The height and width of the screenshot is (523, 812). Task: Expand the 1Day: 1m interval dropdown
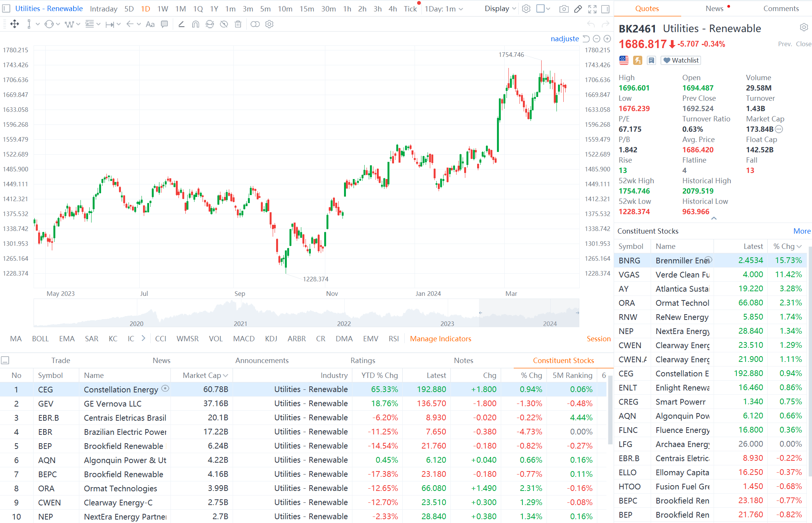[444, 9]
